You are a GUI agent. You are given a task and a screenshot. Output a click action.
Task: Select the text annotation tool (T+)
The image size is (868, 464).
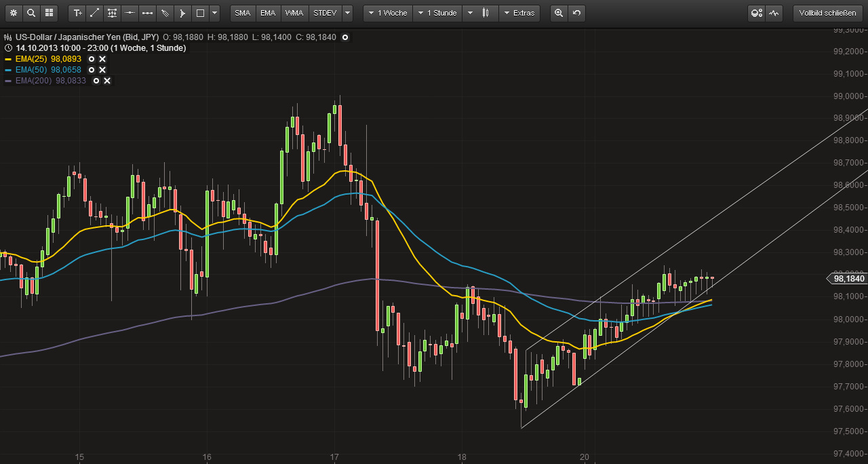point(77,13)
